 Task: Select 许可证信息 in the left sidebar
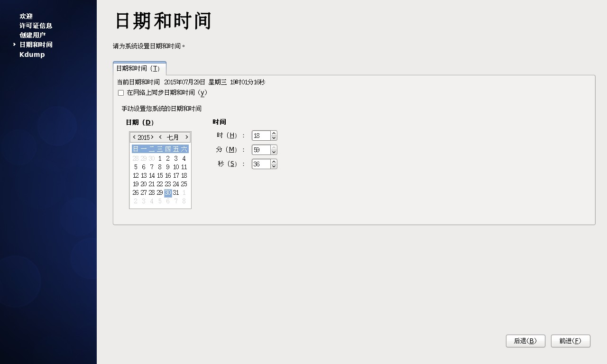click(x=36, y=26)
